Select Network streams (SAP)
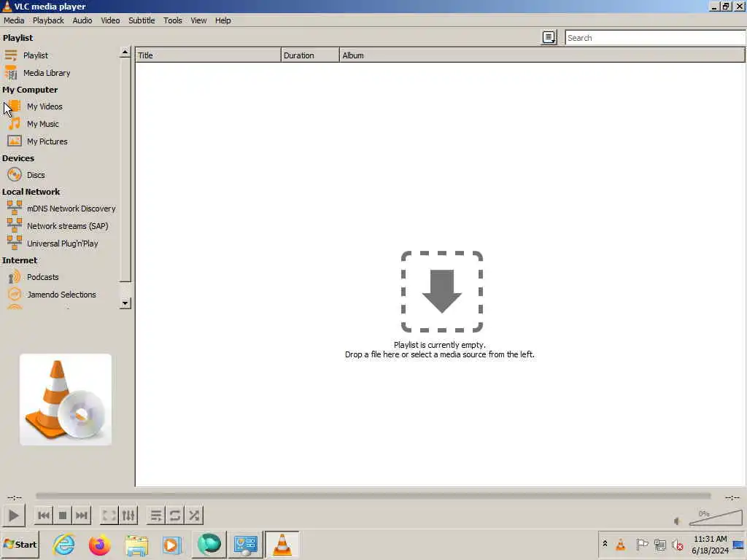The width and height of the screenshot is (747, 560). pos(68,226)
